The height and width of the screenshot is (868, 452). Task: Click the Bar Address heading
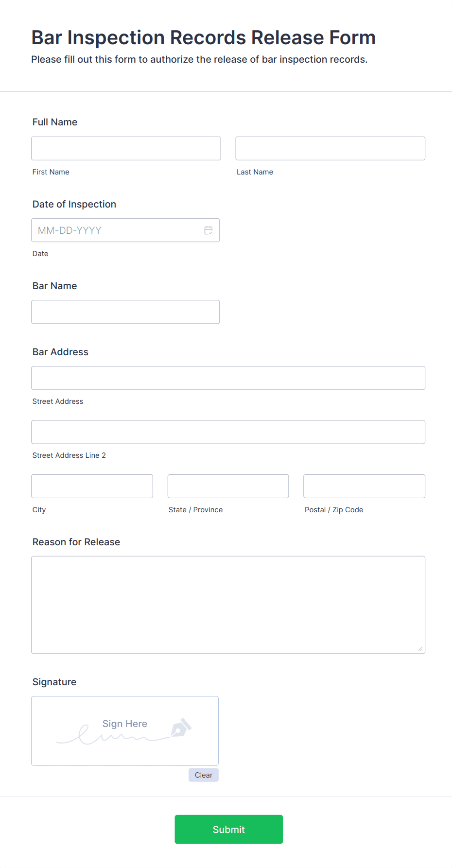[60, 352]
